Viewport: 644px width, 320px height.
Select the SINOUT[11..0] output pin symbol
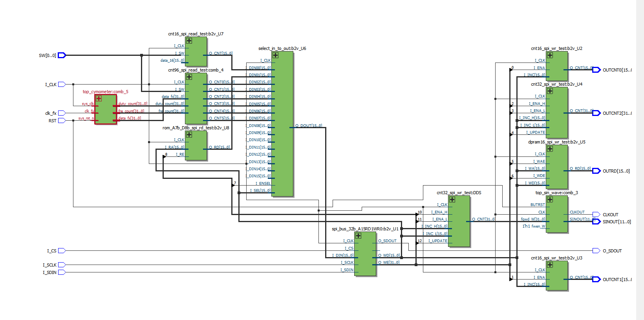click(596, 222)
